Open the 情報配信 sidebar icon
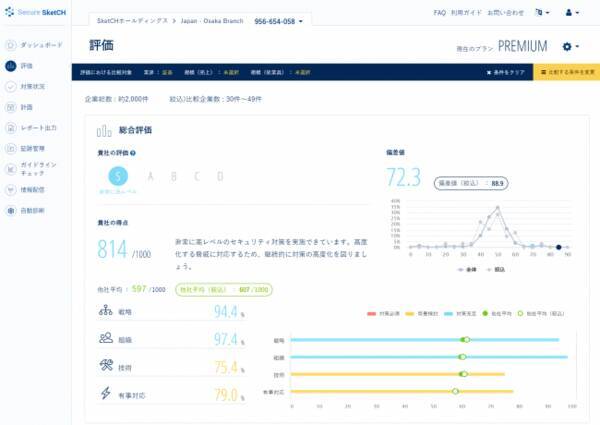Viewport: 600px width, 425px height. (10, 189)
